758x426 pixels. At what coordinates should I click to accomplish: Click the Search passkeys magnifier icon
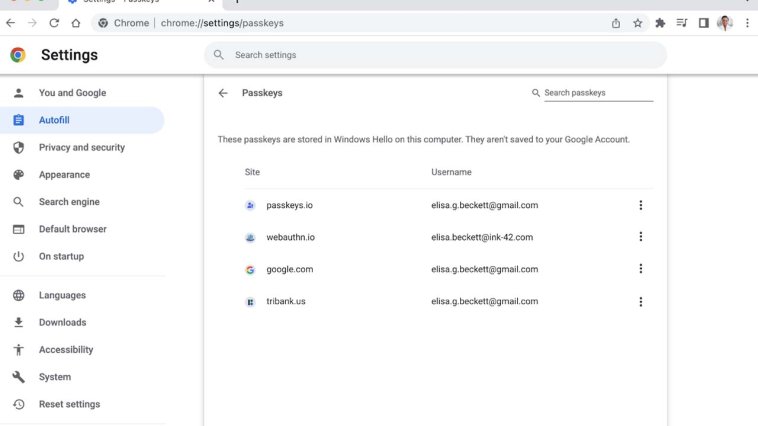[x=536, y=92]
